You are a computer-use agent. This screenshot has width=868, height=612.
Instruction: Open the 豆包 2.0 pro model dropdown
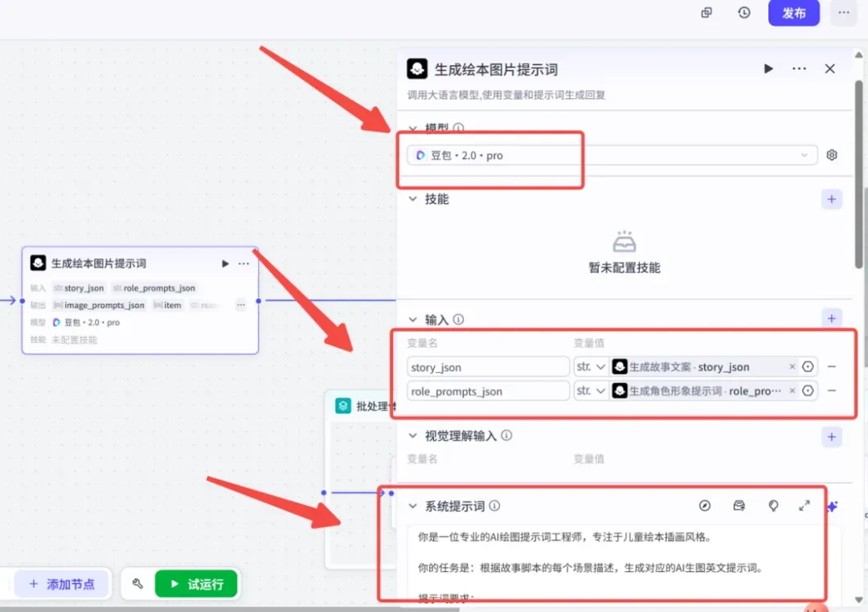pos(612,156)
